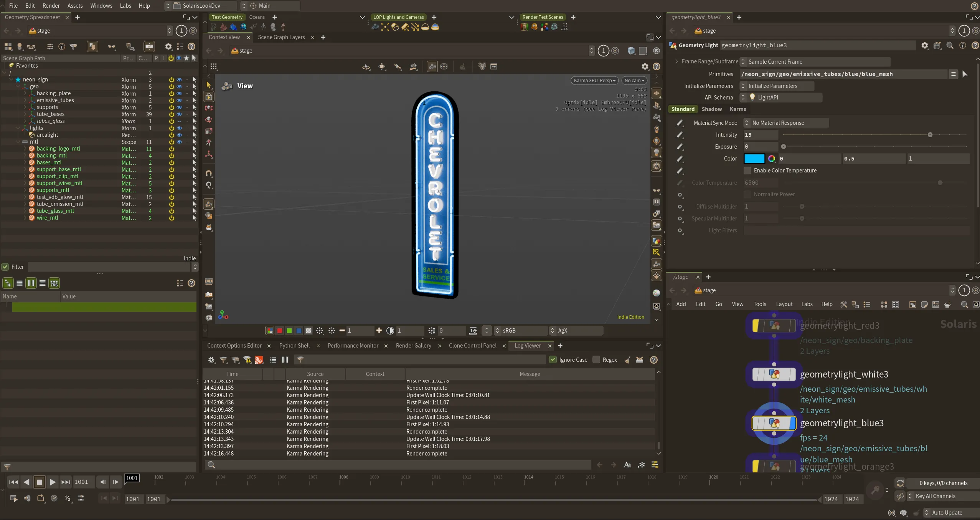Click the Geometry Spreadsheet settings gear icon

[x=168, y=46]
